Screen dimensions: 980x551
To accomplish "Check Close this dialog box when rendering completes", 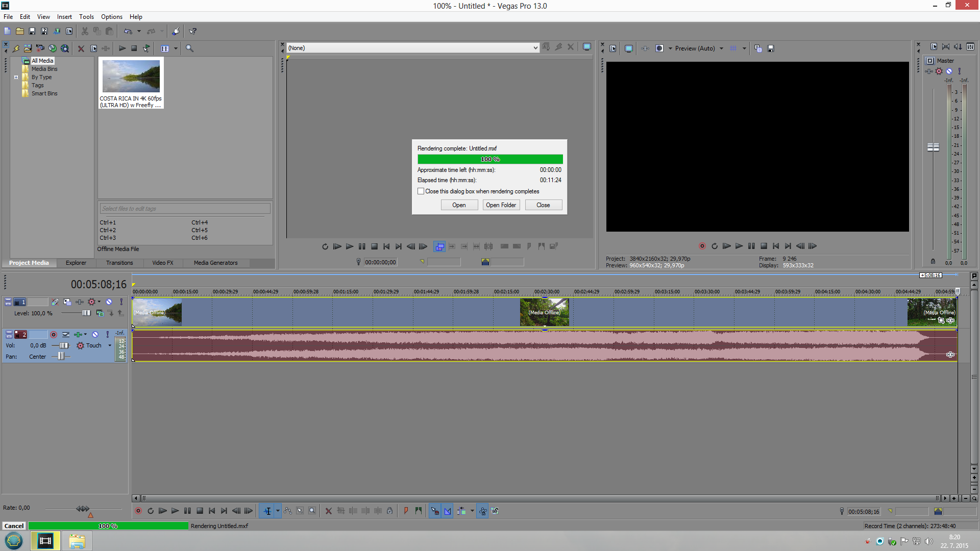I will pyautogui.click(x=421, y=191).
